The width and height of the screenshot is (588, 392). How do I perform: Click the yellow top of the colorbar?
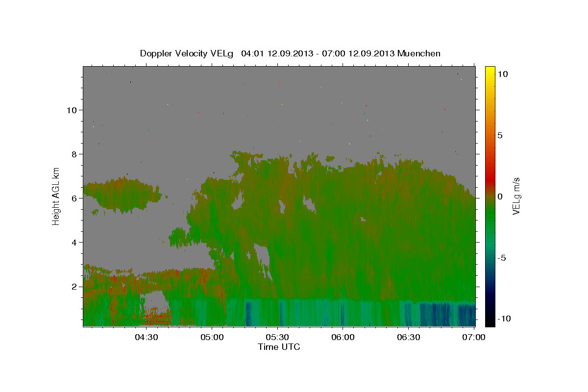click(x=490, y=71)
